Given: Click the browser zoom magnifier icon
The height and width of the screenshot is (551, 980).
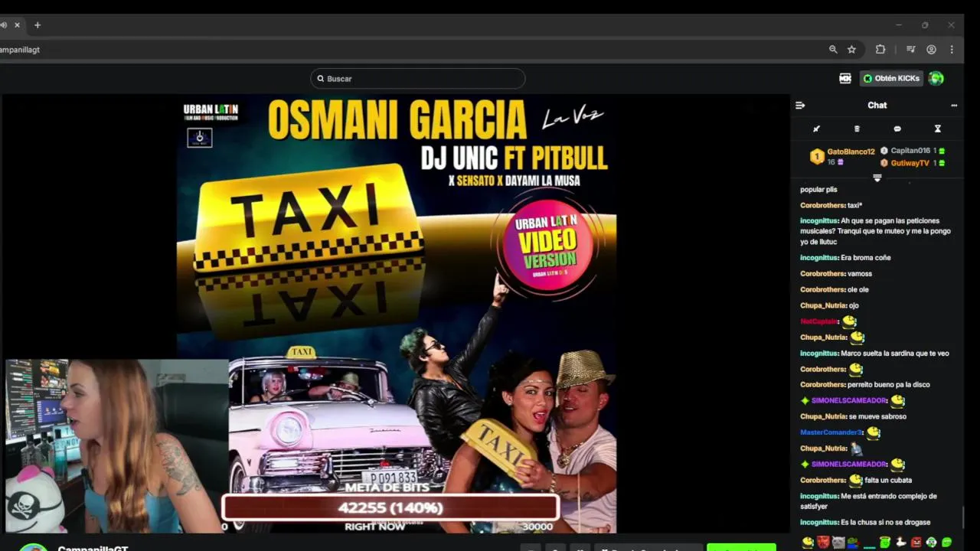Looking at the screenshot, I should click(833, 50).
